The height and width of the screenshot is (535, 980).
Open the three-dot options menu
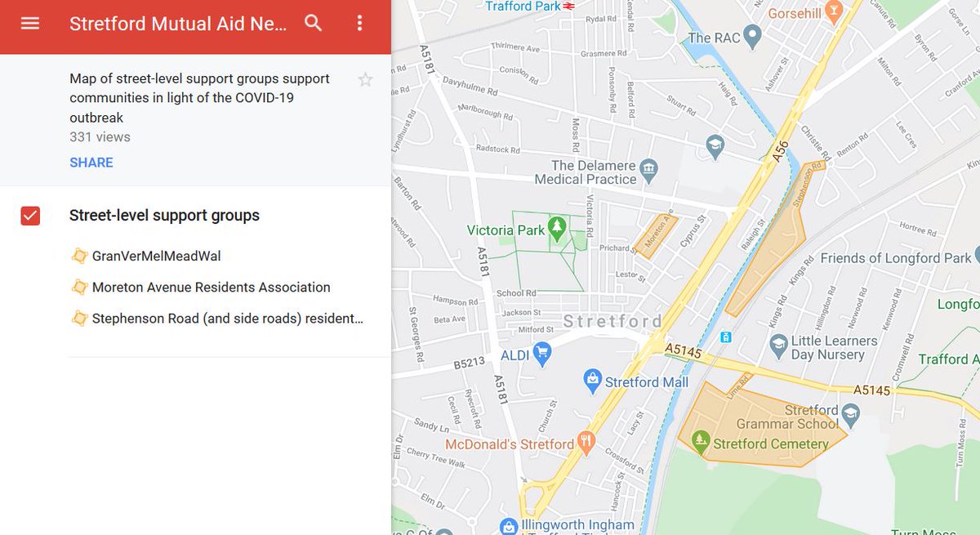pyautogui.click(x=359, y=22)
